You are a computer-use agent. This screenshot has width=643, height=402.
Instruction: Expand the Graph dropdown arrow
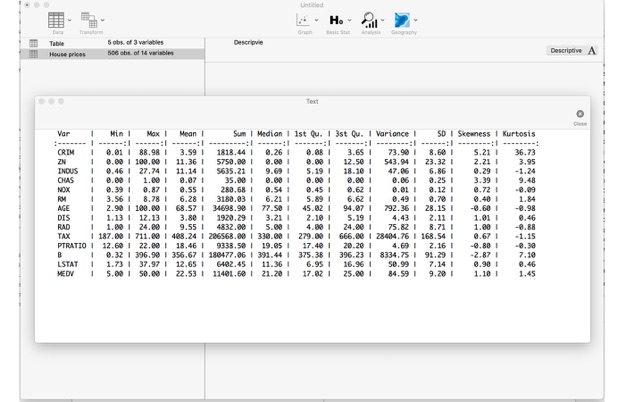point(316,20)
